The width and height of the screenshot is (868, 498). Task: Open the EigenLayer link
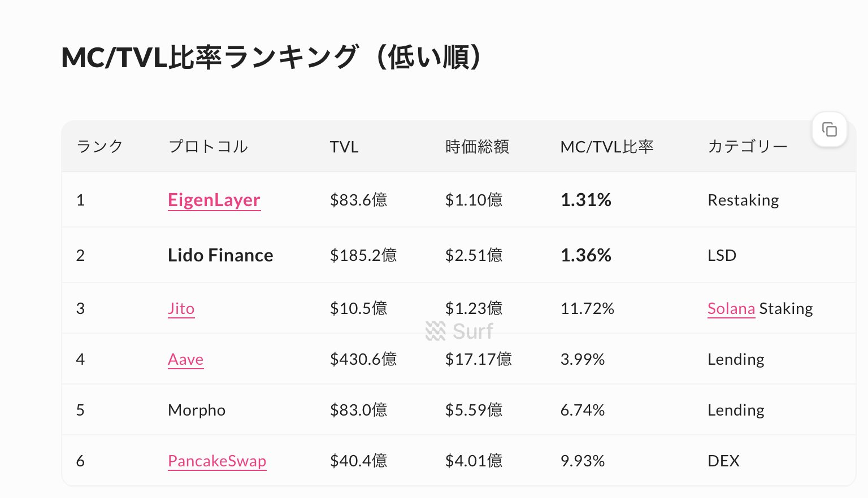tap(214, 200)
